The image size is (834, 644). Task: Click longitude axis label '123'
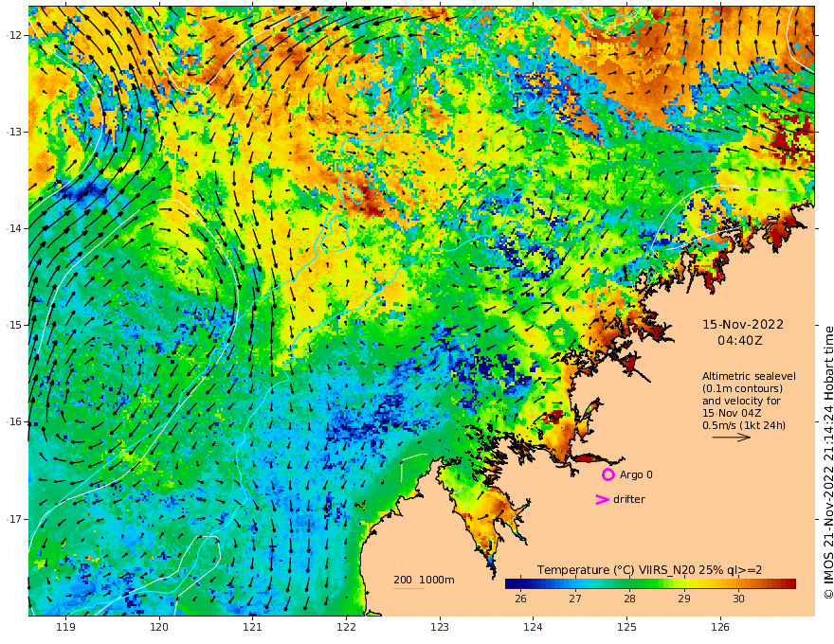point(440,628)
